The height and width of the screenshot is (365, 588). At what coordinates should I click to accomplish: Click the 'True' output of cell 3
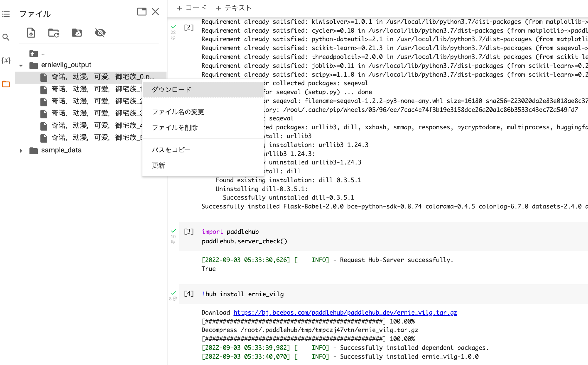point(208,269)
